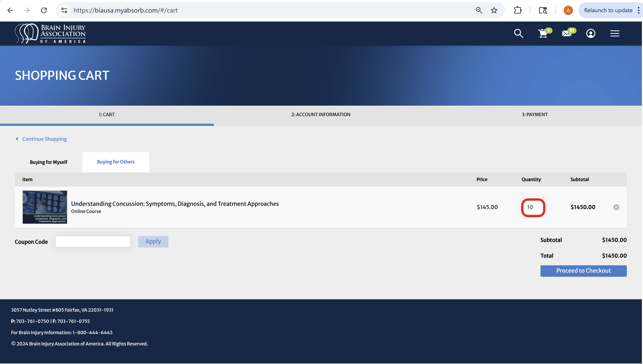Screen dimensions: 643x364
Task: Click the Quantity column header
Action: pyautogui.click(x=531, y=179)
